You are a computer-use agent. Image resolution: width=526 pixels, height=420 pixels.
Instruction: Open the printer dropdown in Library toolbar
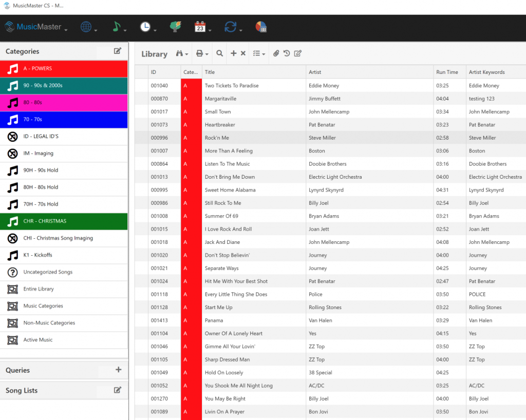[x=202, y=53]
